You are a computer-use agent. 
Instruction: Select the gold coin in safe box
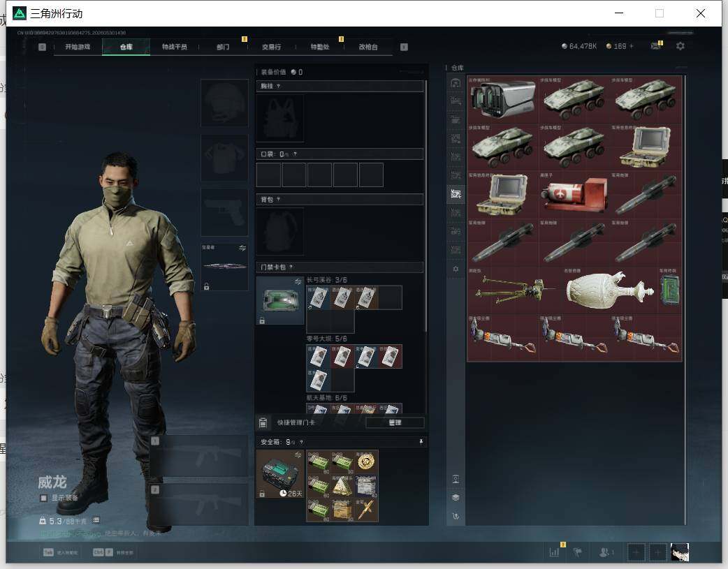366,461
